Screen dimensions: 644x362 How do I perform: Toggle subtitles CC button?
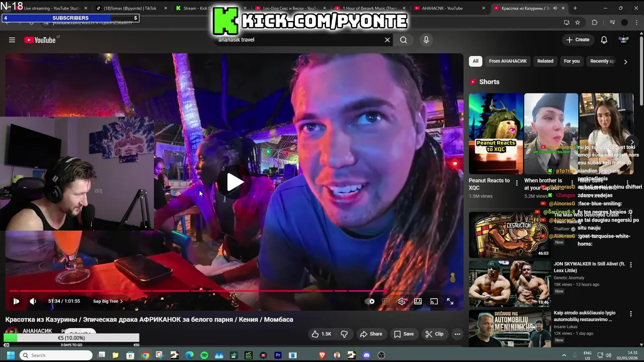point(386,301)
